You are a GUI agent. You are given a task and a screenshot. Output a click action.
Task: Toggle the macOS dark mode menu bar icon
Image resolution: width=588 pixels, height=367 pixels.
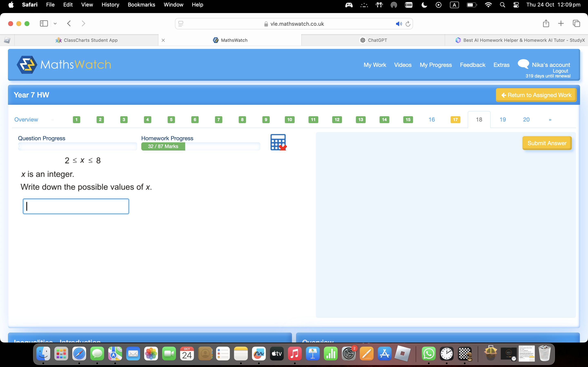(x=425, y=5)
